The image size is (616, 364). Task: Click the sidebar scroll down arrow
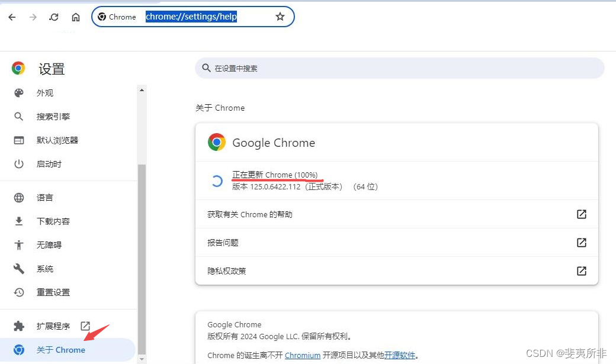coord(142,359)
